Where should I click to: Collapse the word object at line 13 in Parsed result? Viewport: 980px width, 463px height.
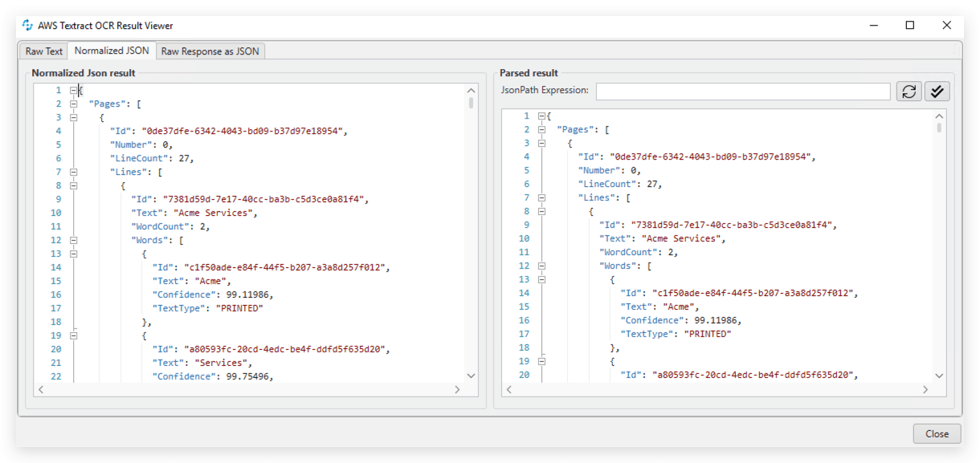point(541,278)
